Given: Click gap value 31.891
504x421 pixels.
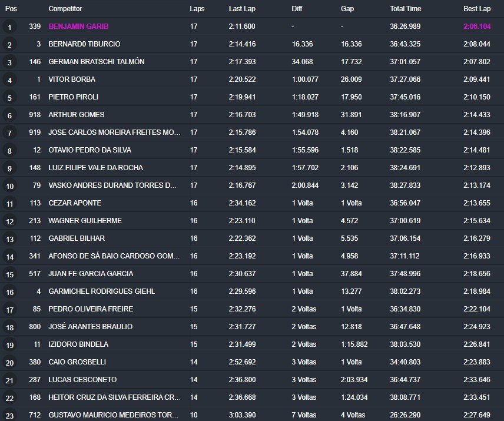Looking at the screenshot, I should (x=352, y=115).
